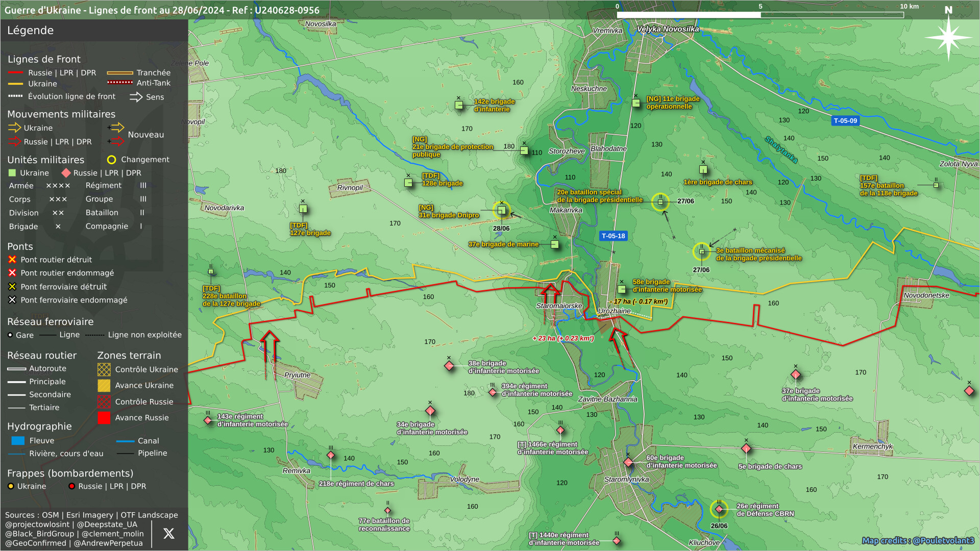The image size is (980, 551).
Task: Click the circled 31e brigade Dnipro marker
Action: (501, 210)
